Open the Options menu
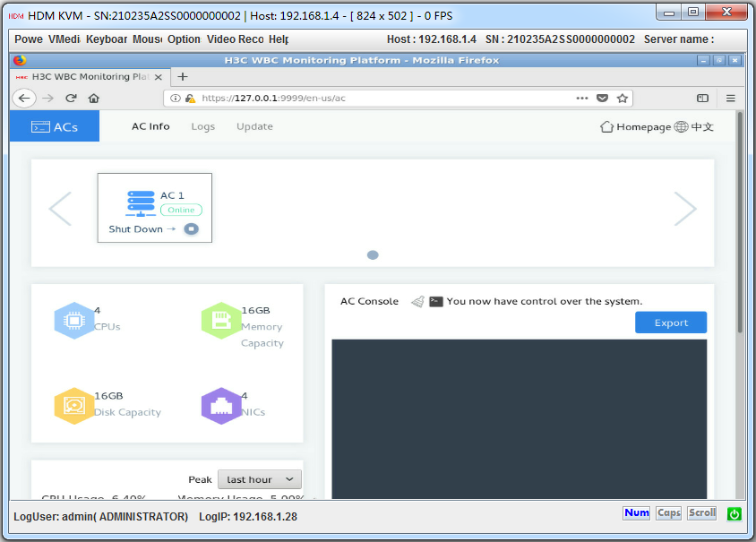This screenshot has width=756, height=542. 185,39
